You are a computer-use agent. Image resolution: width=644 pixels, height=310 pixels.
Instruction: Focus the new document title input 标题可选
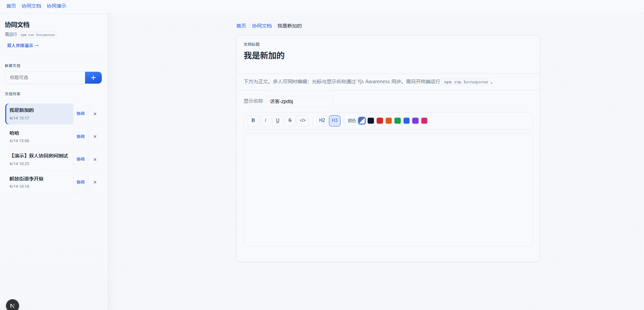tap(45, 78)
